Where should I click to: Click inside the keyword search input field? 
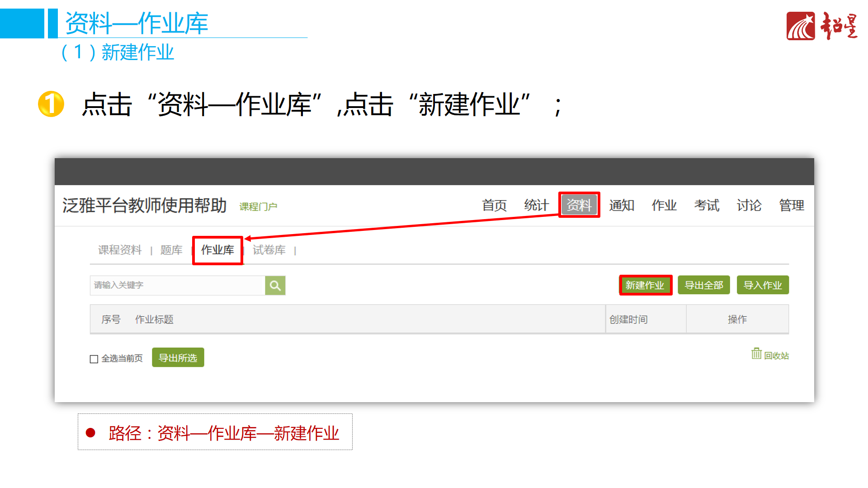coord(172,285)
